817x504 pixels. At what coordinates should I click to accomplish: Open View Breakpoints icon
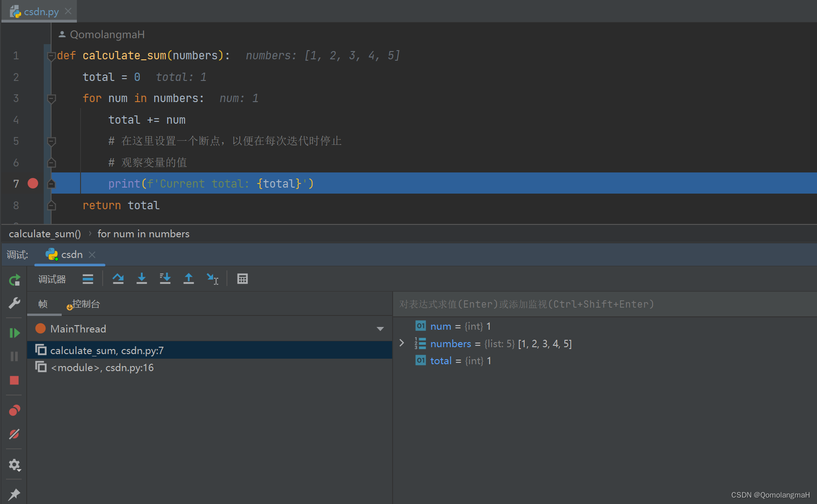[15, 410]
